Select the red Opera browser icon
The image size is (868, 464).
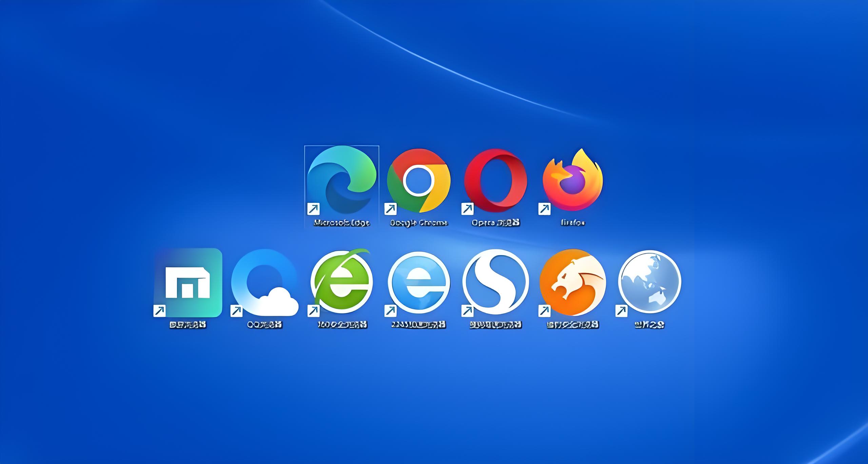coord(496,180)
